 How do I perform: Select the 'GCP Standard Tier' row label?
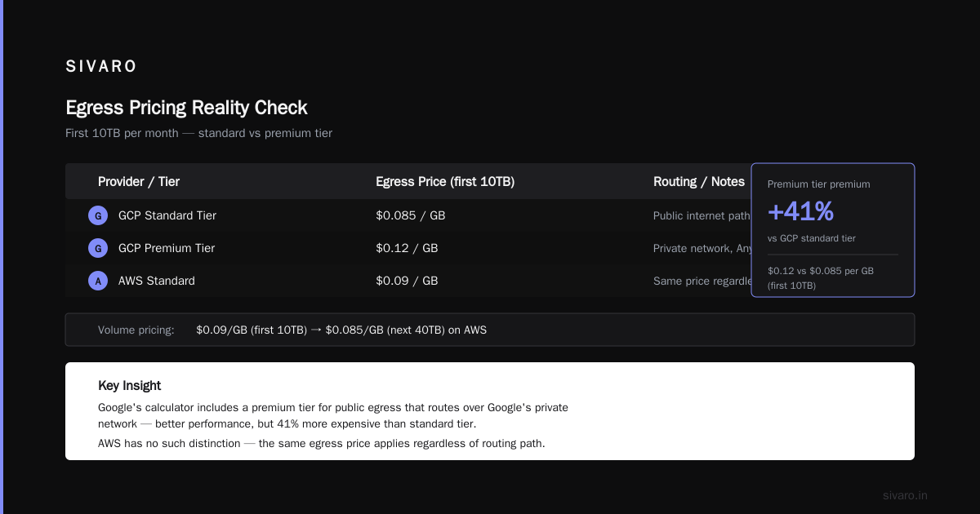167,215
